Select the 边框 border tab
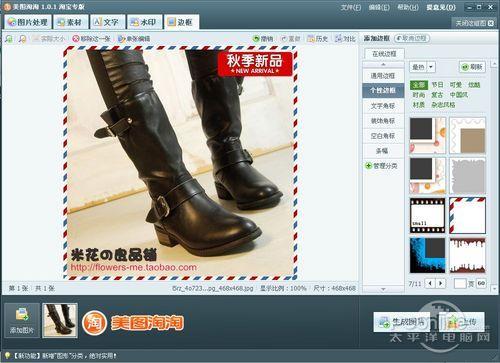Viewport: 500px width, 363px height. 181,22
